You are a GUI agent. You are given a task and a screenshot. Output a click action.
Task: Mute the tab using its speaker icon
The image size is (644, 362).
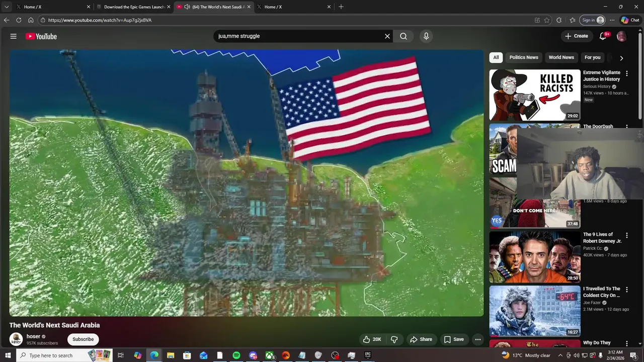pos(187,7)
